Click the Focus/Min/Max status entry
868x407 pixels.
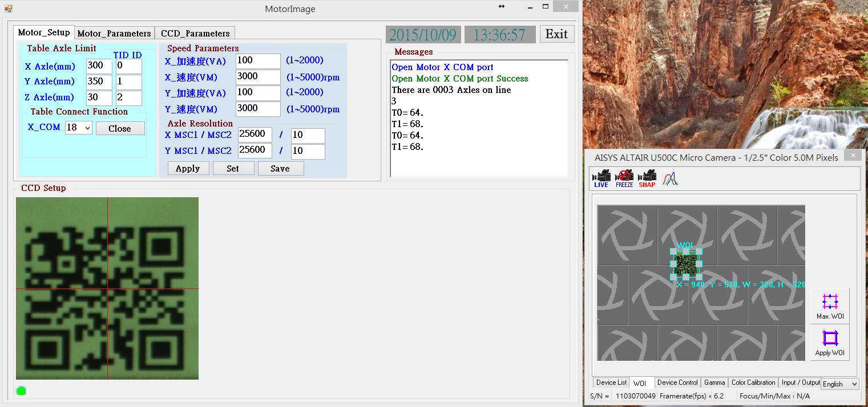click(x=774, y=396)
